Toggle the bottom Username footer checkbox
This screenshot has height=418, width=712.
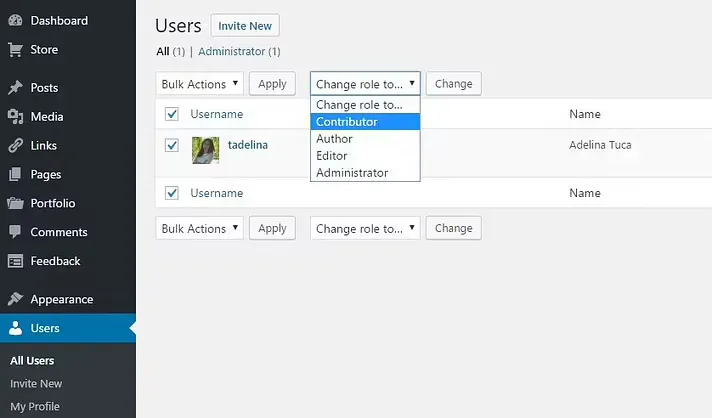click(172, 193)
